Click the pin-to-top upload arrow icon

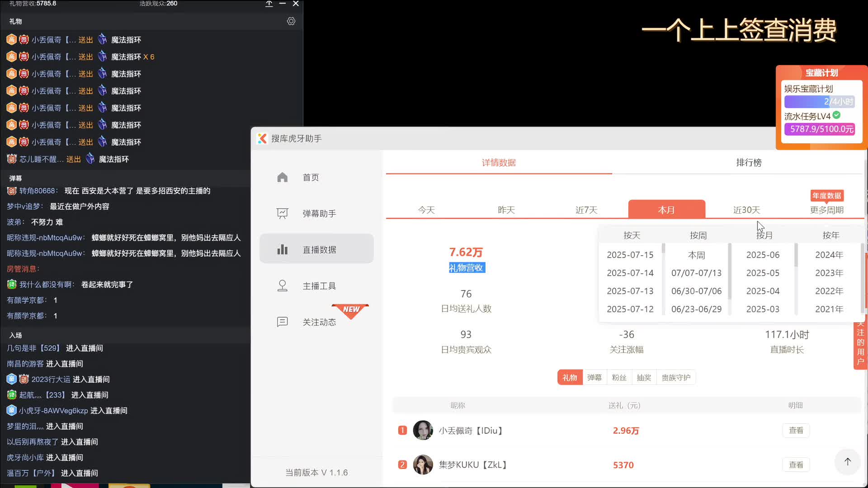coord(269,4)
